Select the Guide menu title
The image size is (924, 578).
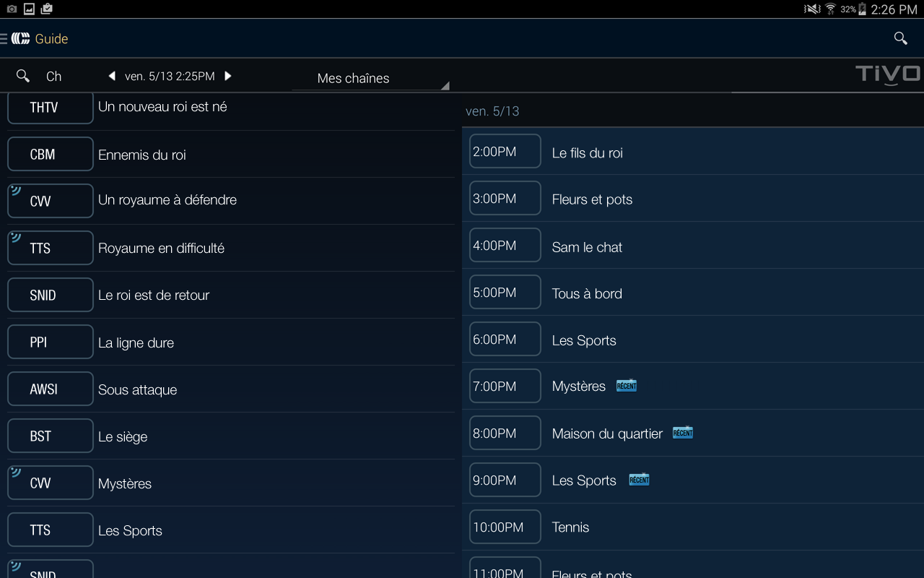click(53, 38)
